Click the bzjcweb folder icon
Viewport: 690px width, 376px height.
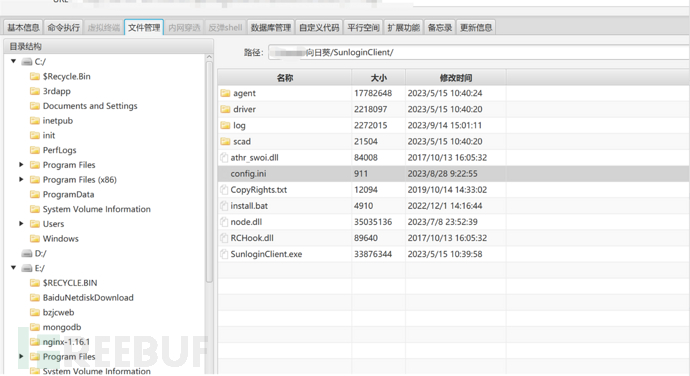coord(35,312)
